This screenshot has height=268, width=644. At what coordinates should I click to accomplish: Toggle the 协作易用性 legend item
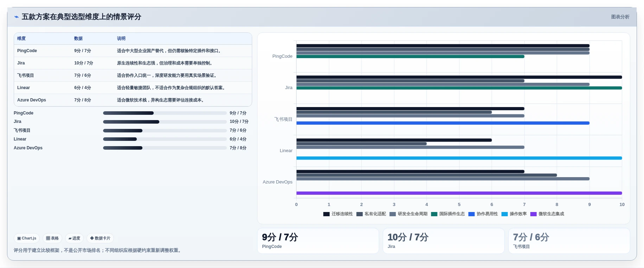483,214
